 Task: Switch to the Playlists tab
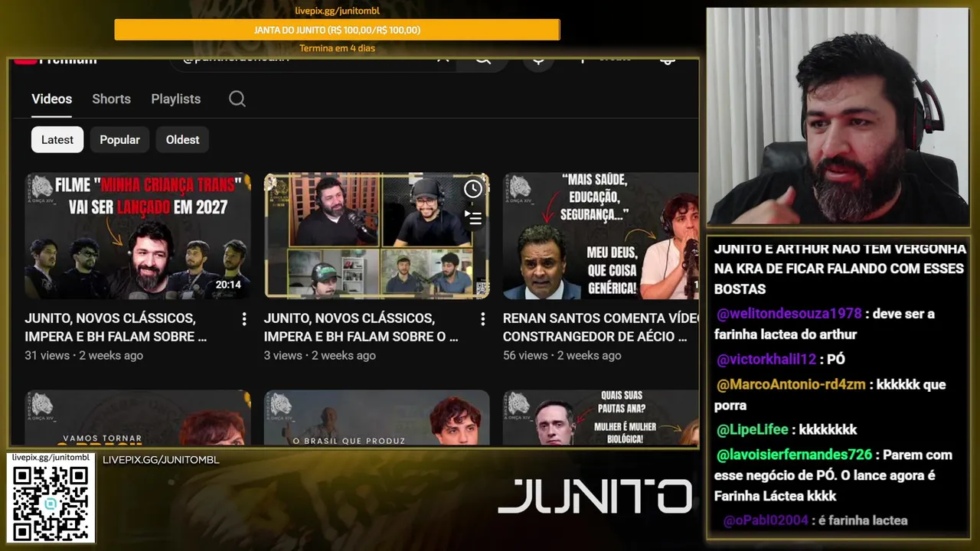175,99
